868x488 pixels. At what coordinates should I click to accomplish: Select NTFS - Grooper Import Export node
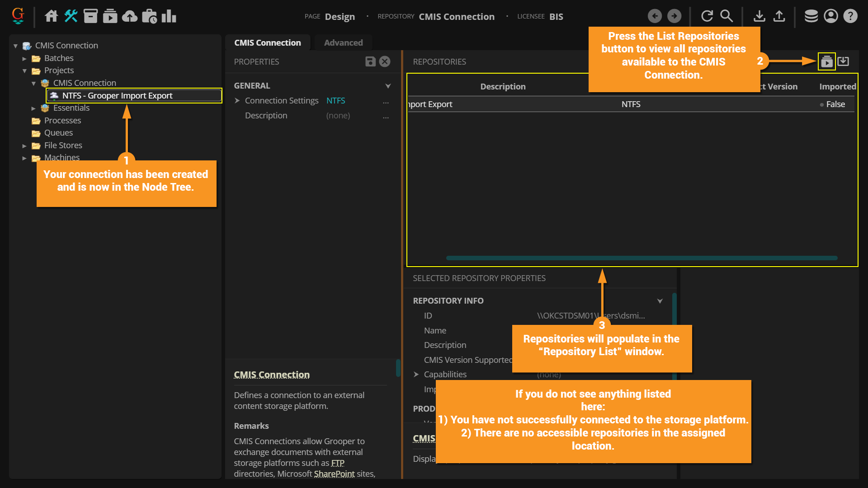pos(118,95)
